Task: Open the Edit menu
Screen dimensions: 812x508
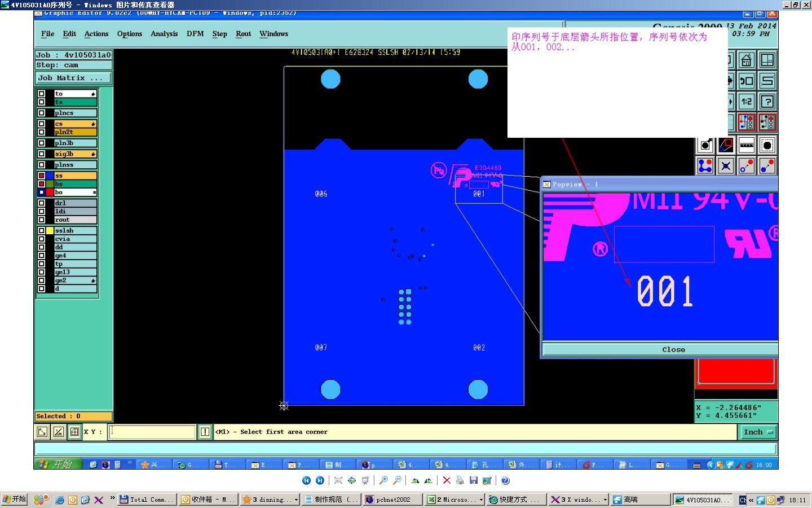Action: pos(69,34)
